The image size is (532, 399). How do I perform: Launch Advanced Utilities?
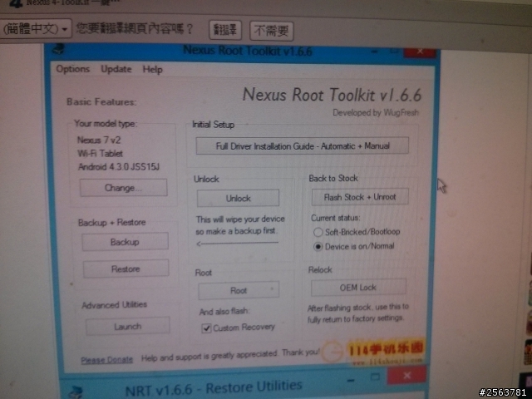click(x=127, y=327)
